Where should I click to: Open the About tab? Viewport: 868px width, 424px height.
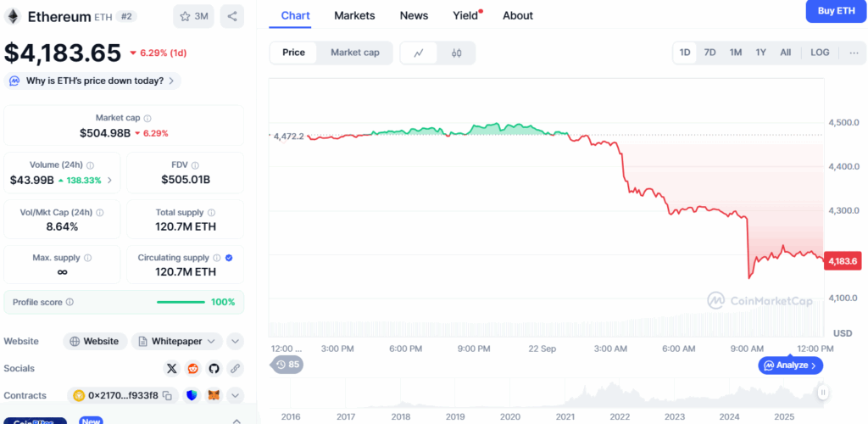[518, 15]
